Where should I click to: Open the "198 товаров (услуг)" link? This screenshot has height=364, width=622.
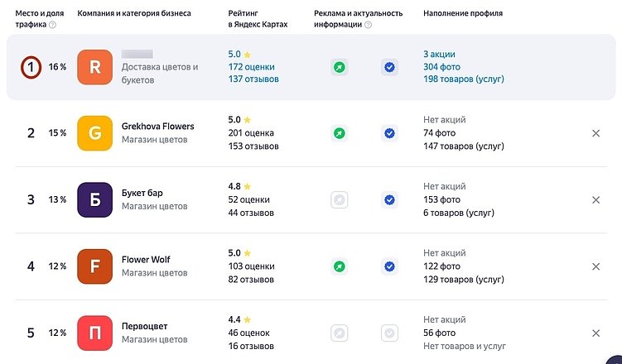tap(463, 79)
